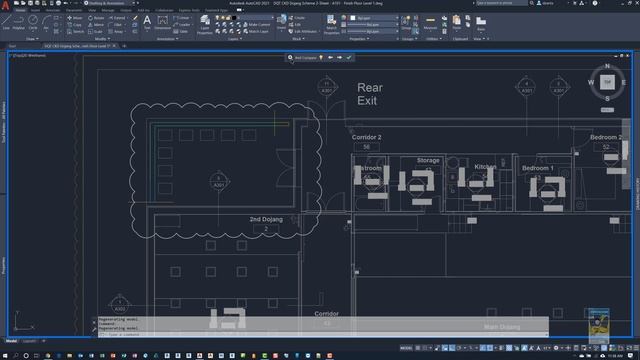Expand the Utilities panel dropdown
640x360 pixels.
[x=433, y=39]
